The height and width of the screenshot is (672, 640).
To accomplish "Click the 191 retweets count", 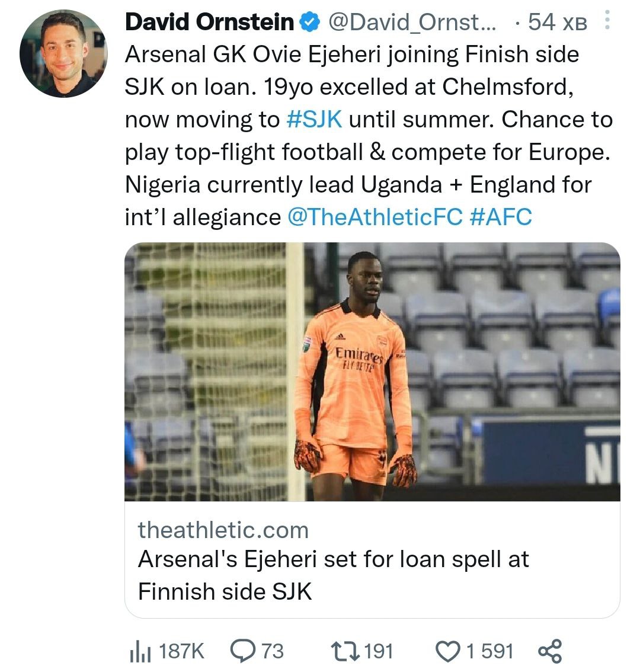I will pyautogui.click(x=378, y=651).
